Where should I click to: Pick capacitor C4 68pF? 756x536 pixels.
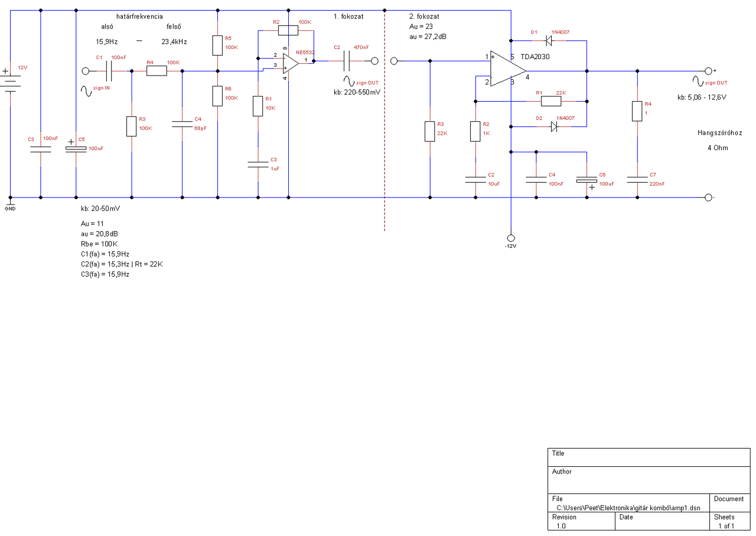coord(182,124)
